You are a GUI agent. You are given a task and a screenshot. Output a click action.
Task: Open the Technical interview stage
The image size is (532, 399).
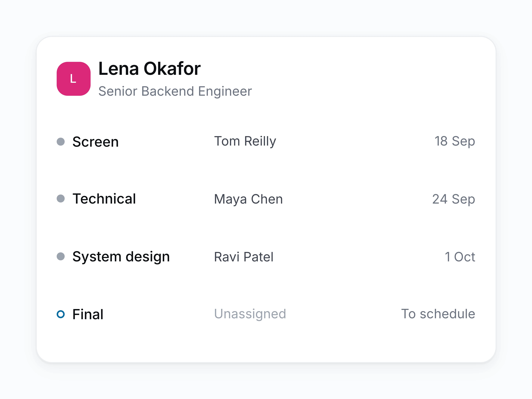104,199
